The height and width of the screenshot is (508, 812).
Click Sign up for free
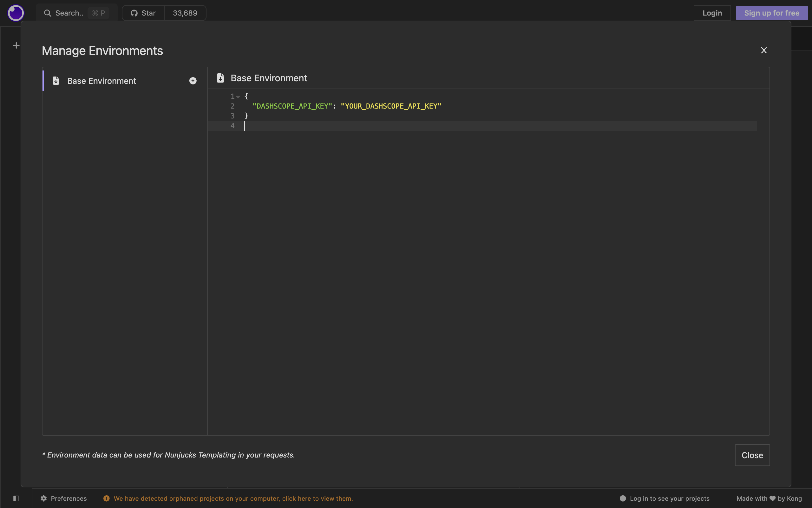tap(772, 13)
